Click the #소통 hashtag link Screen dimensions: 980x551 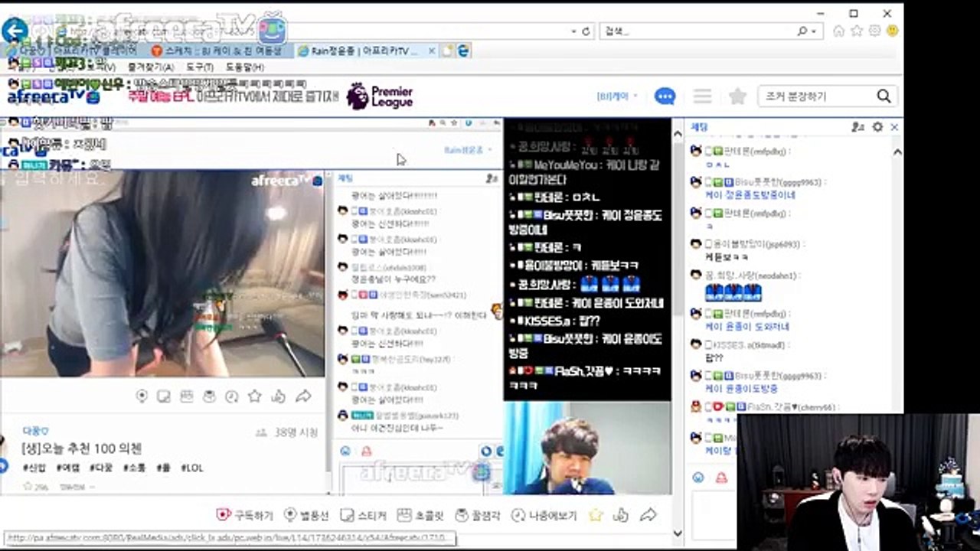pos(134,468)
